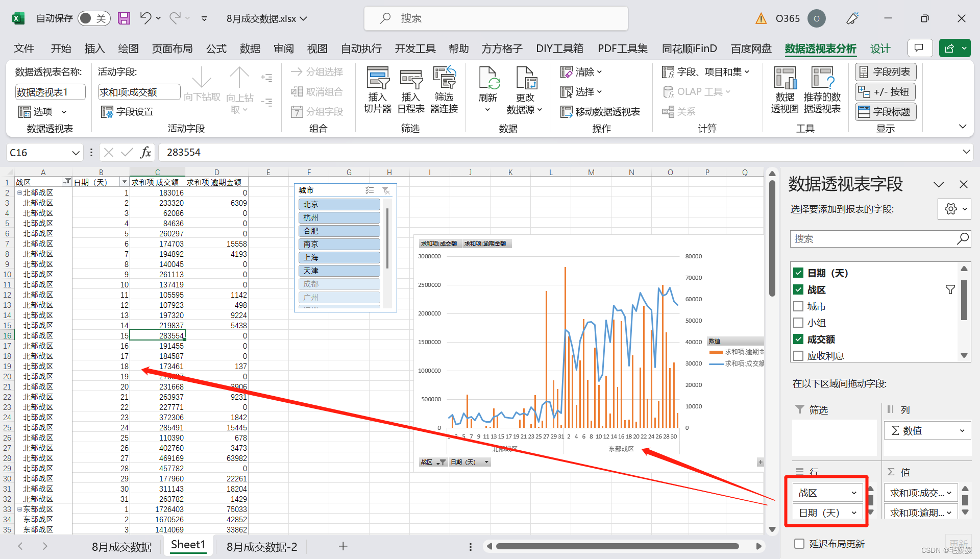Insert a Slicer (插入切片器)
The height and width of the screenshot is (559, 980).
[378, 90]
